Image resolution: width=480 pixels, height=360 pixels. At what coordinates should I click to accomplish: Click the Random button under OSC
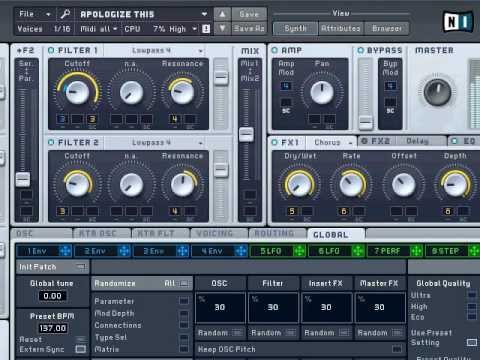point(220,333)
